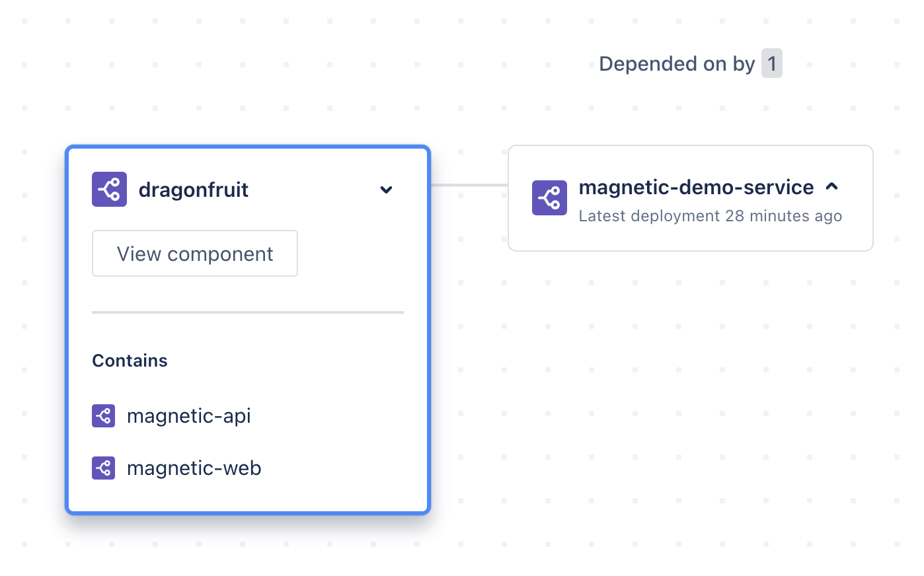
Task: Open the magnetic-api component link
Action: click(189, 416)
